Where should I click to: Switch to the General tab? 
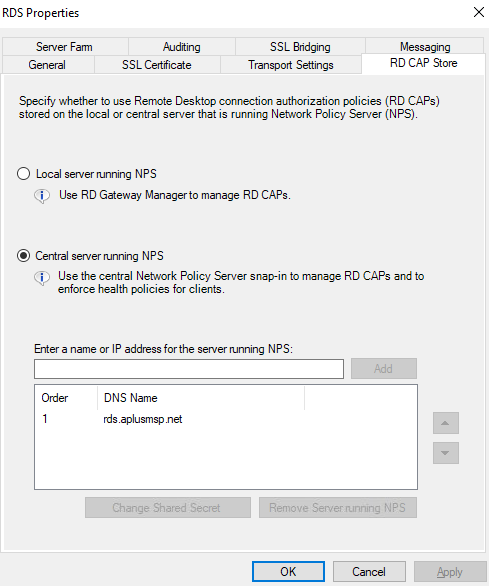coord(48,65)
